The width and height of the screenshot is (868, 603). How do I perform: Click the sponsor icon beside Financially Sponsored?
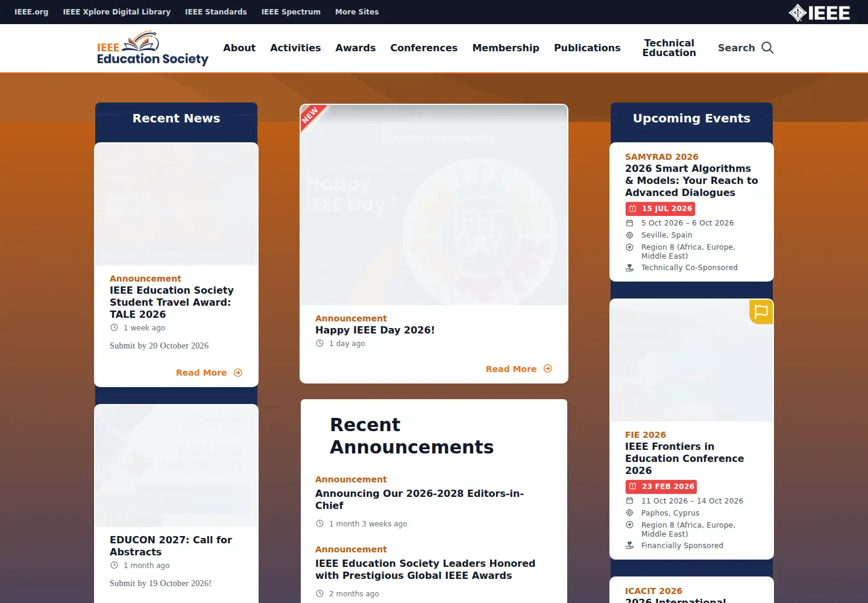point(629,545)
